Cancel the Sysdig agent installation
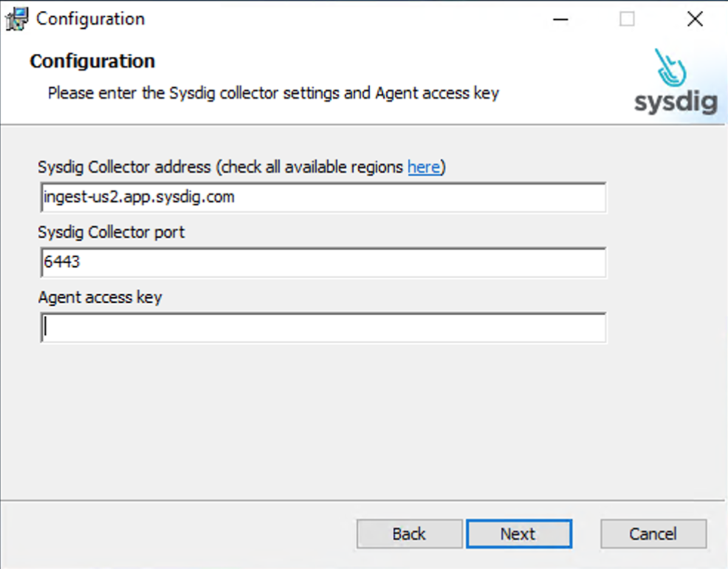The image size is (728, 569). [x=653, y=534]
